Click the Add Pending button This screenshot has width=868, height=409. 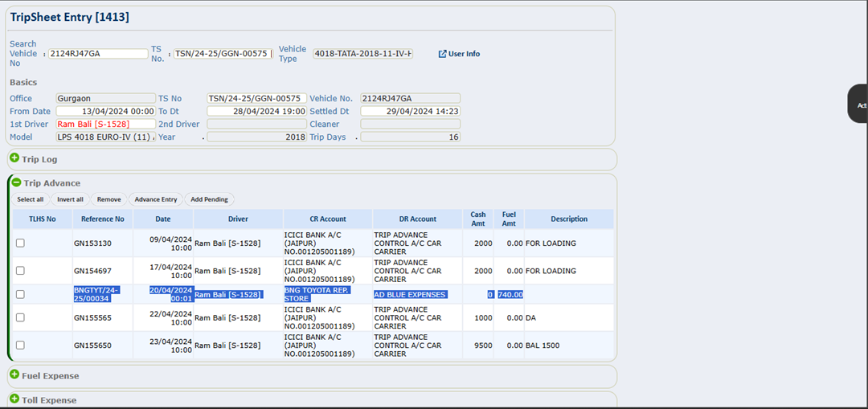click(209, 199)
